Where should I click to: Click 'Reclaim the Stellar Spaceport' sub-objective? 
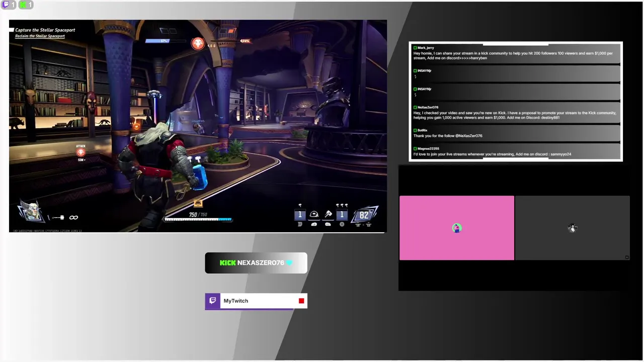point(40,36)
